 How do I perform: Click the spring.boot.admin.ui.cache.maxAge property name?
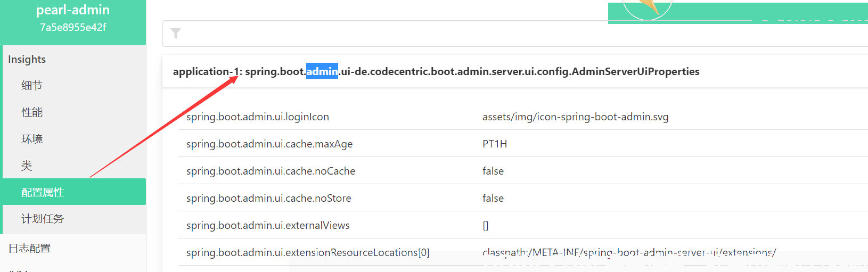(x=269, y=144)
